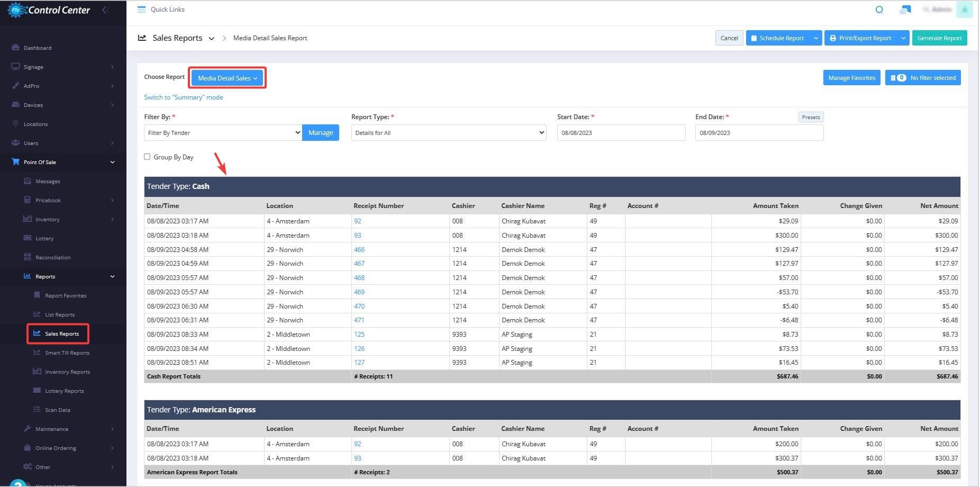Click the AdPro pen icon
Image resolution: width=980 pixels, height=487 pixels.
15,86
